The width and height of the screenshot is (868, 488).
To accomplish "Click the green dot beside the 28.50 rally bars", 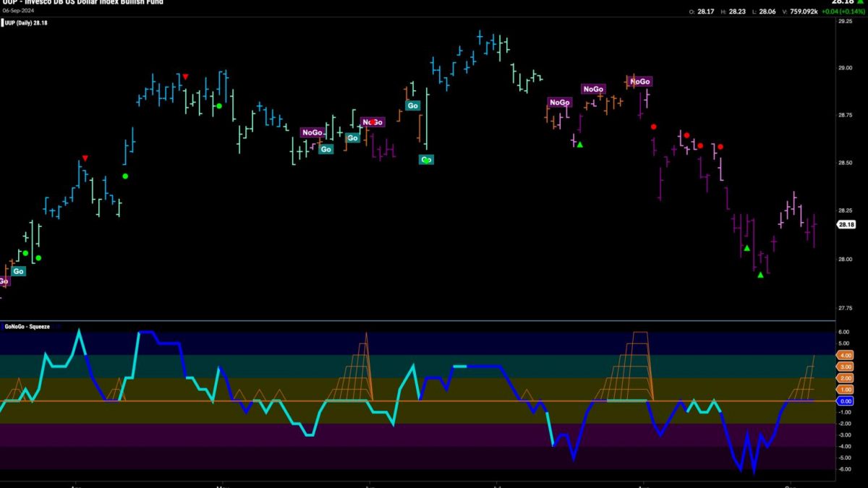I will point(125,176).
